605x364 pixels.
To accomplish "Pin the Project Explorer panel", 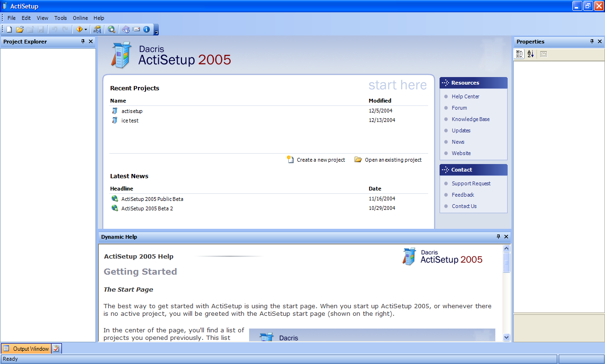I will click(83, 42).
